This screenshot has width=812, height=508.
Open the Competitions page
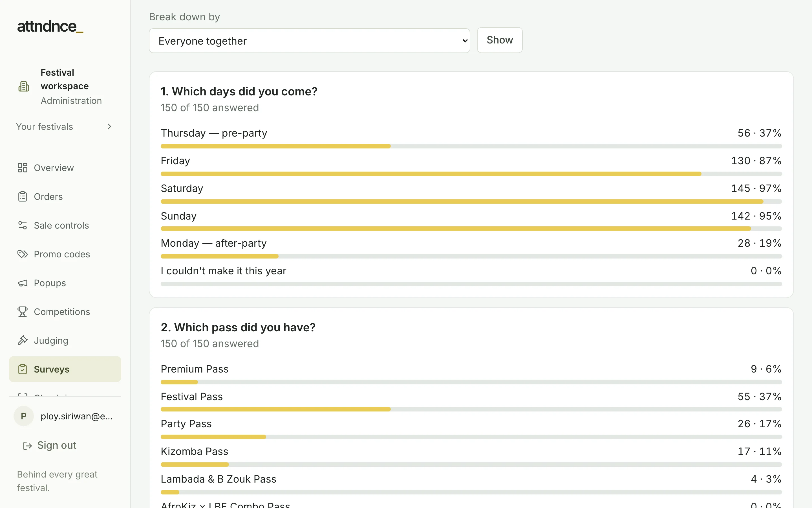65,312
